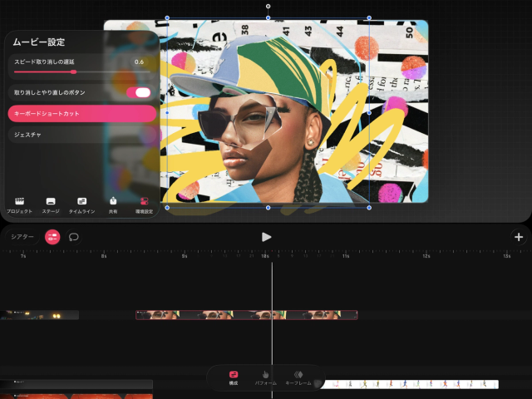
Task: Click the top-left selection handle
Action: pyautogui.click(x=167, y=17)
